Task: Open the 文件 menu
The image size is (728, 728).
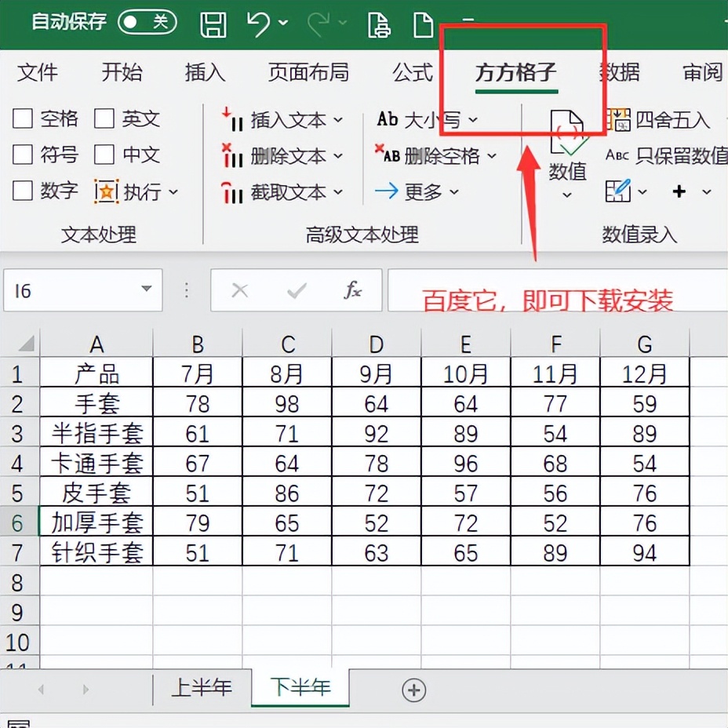Action: click(38, 73)
